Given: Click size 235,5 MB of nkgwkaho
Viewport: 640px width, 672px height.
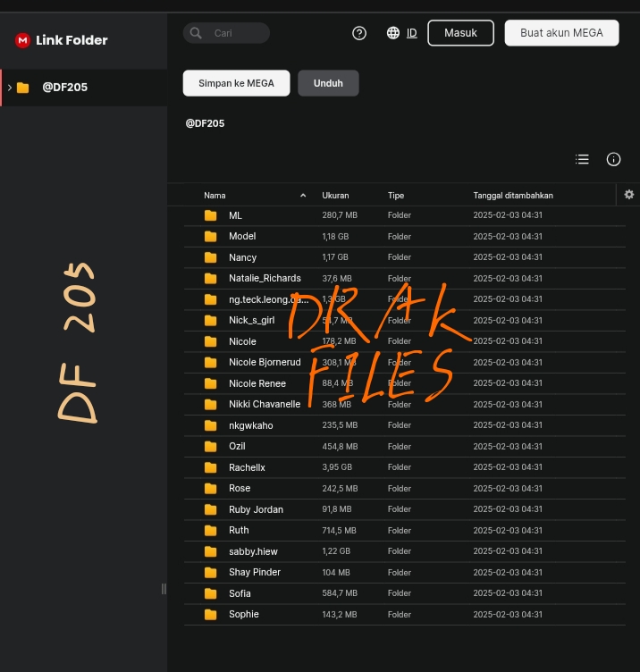Looking at the screenshot, I should 340,425.
